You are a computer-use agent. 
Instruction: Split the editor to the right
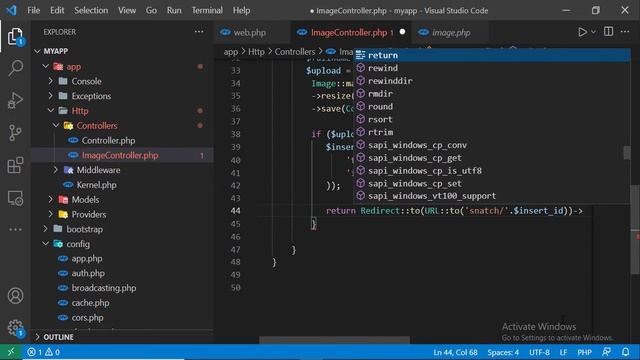pyautogui.click(x=608, y=32)
